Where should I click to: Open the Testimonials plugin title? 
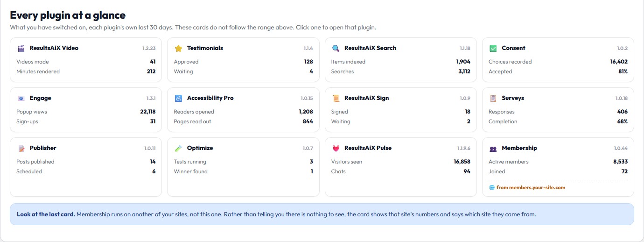(205, 48)
